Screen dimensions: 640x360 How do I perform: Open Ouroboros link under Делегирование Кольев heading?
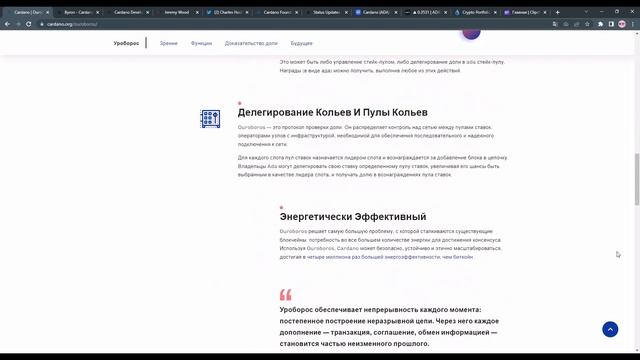click(251, 127)
